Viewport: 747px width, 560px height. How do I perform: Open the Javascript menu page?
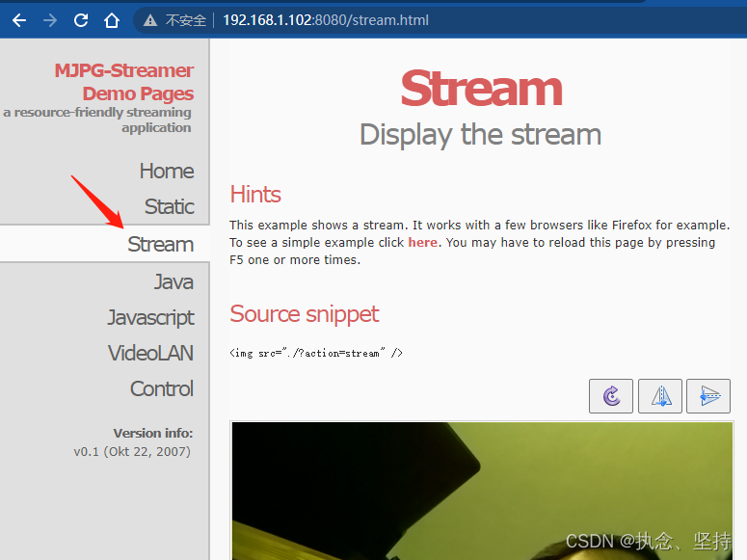[150, 318]
